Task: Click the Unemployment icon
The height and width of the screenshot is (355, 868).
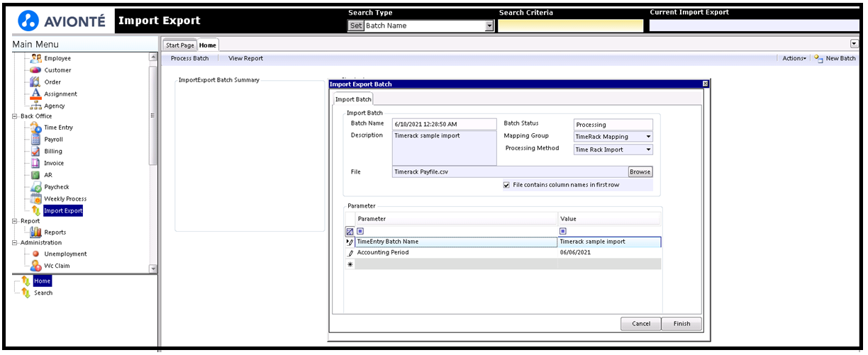Action: click(x=35, y=254)
